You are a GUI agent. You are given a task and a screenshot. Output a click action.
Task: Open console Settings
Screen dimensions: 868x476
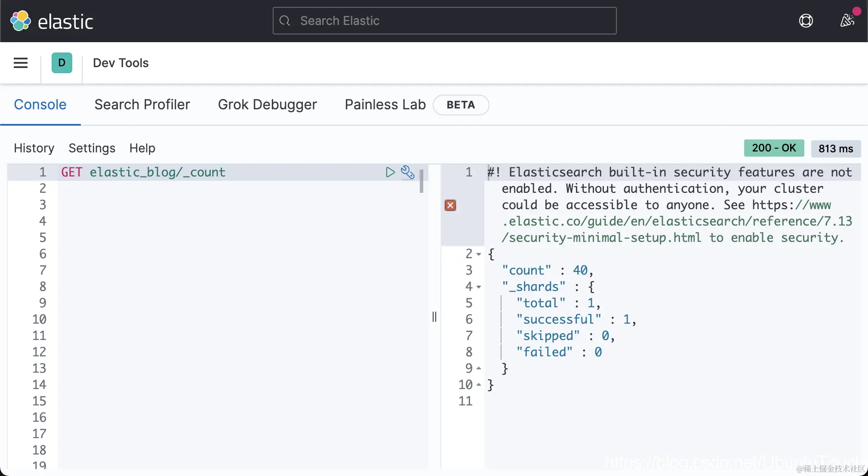point(92,148)
